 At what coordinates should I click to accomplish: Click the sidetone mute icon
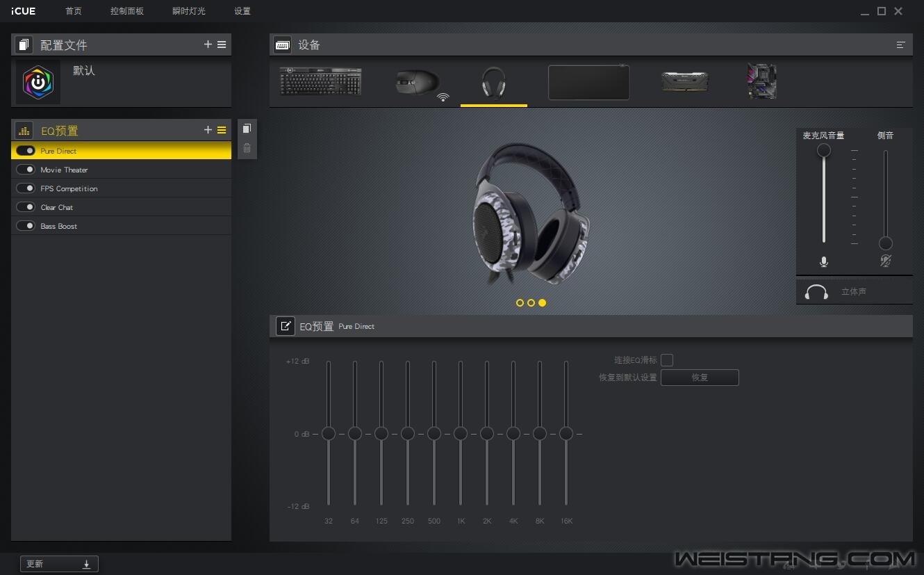(x=885, y=261)
